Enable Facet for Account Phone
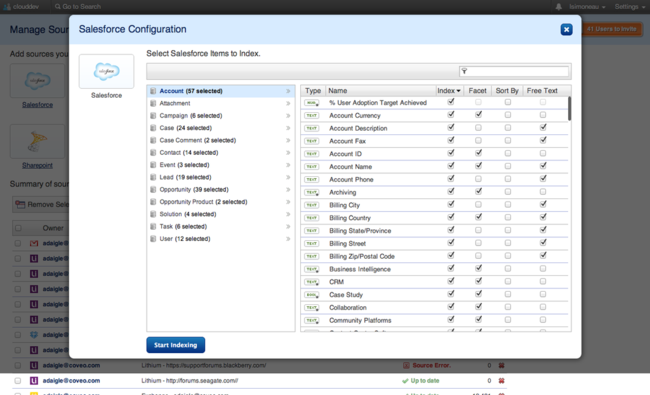The width and height of the screenshot is (650, 395). coord(478,179)
